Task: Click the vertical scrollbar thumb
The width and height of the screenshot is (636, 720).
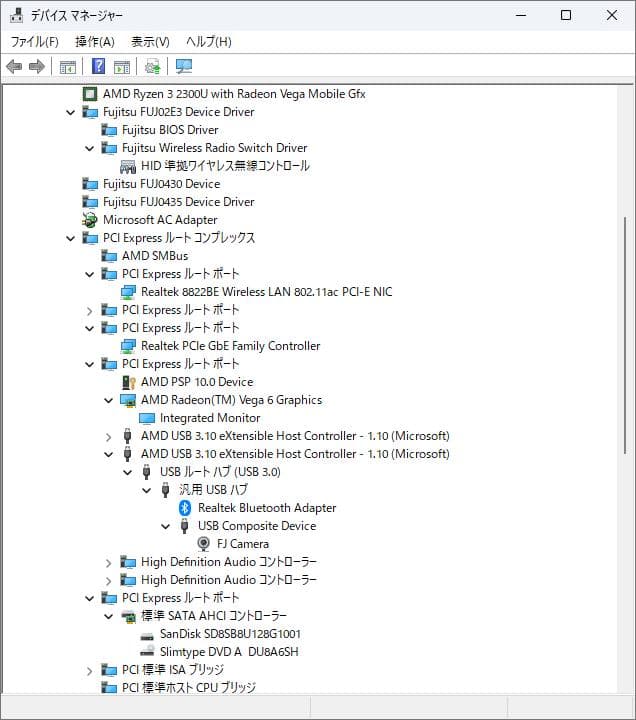Action: click(x=625, y=335)
